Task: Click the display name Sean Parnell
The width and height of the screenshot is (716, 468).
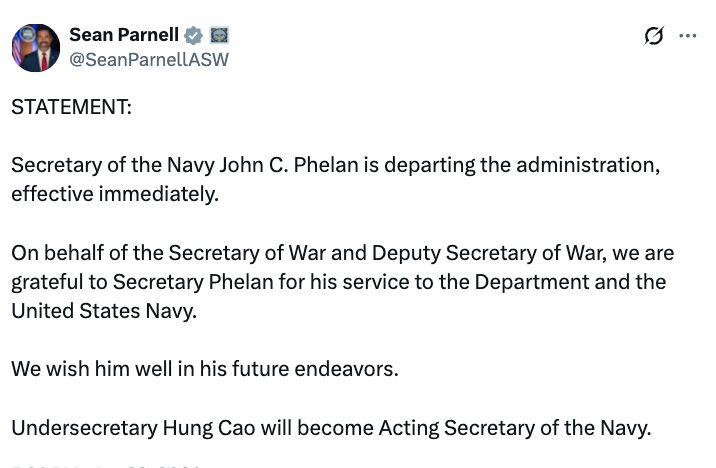Action: point(123,35)
